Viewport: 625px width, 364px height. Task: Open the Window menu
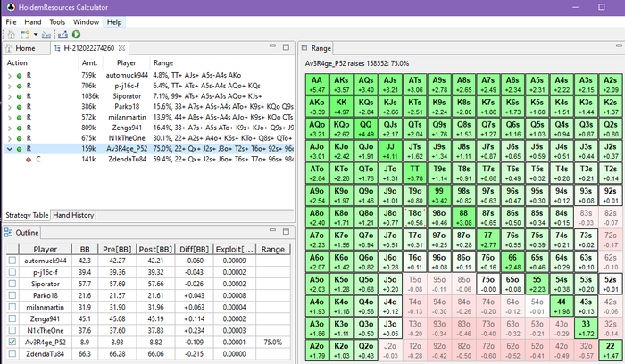pos(86,22)
